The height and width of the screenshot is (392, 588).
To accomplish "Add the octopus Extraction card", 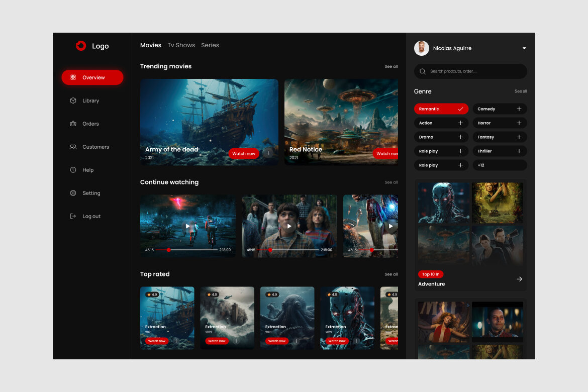I will 296,341.
